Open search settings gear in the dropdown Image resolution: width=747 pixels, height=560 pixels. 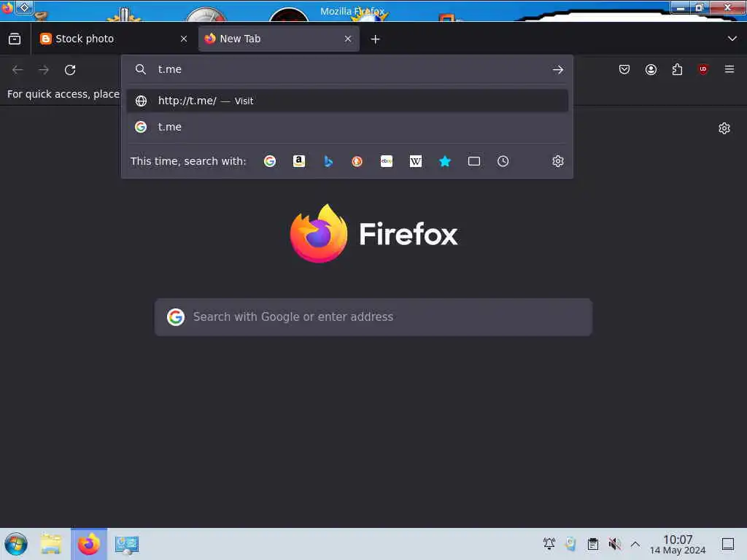click(x=558, y=161)
